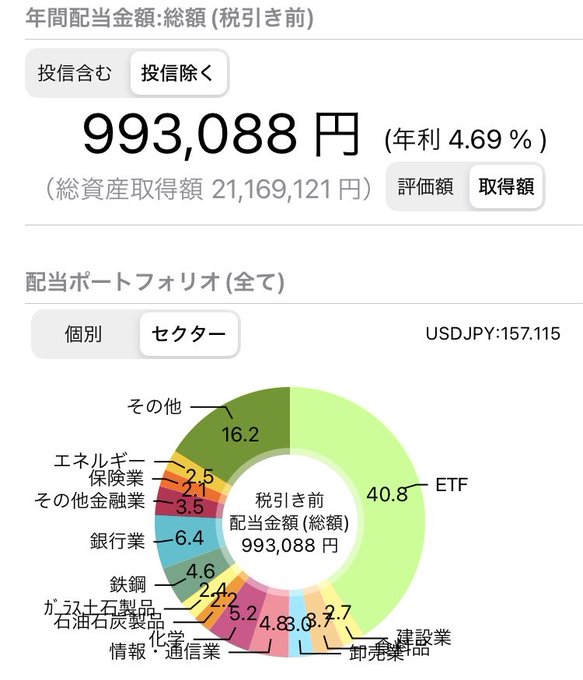Open the セクター portfolio tab

point(189,334)
